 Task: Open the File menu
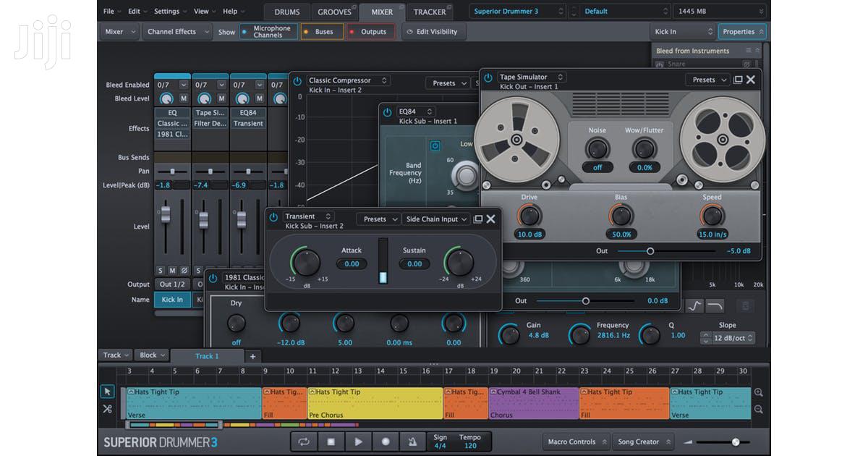[111, 12]
